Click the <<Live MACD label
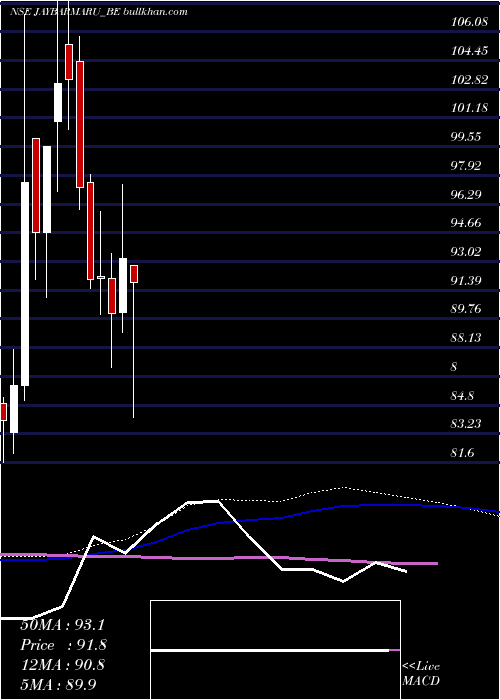 pos(421,674)
